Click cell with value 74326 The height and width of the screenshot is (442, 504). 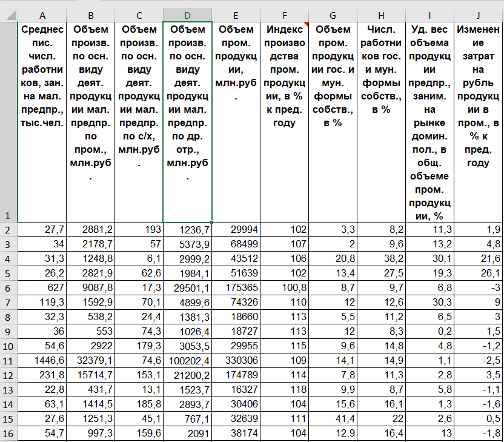click(236, 303)
